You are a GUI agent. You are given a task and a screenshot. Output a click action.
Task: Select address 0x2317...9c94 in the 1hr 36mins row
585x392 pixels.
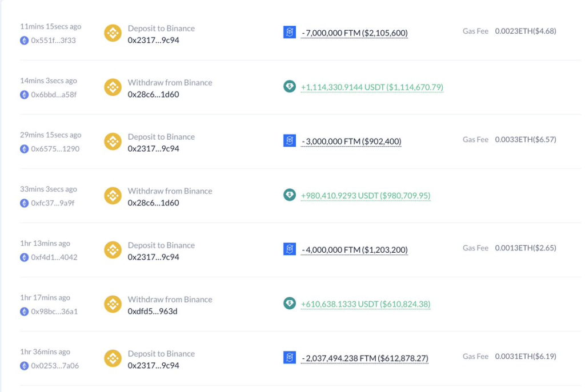pos(153,366)
